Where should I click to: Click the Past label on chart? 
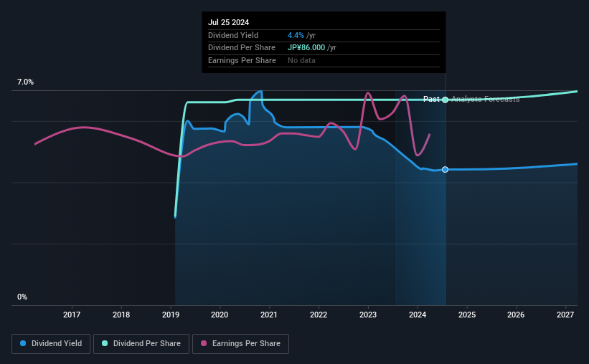[x=431, y=99]
